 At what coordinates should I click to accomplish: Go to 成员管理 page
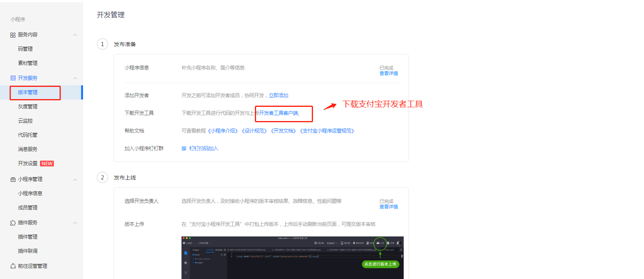[28, 208]
